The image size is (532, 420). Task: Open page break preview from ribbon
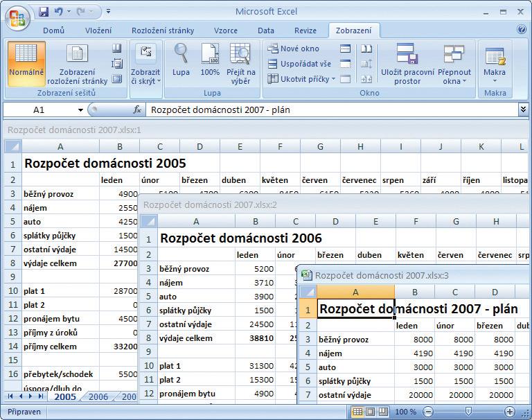pyautogui.click(x=116, y=49)
